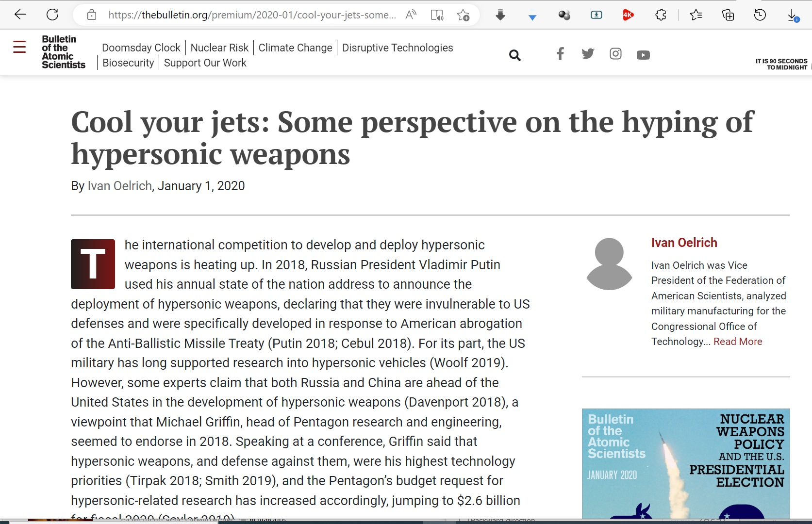The height and width of the screenshot is (524, 812).
Task: Open the Doomsday Clock menu item
Action: [x=141, y=48]
